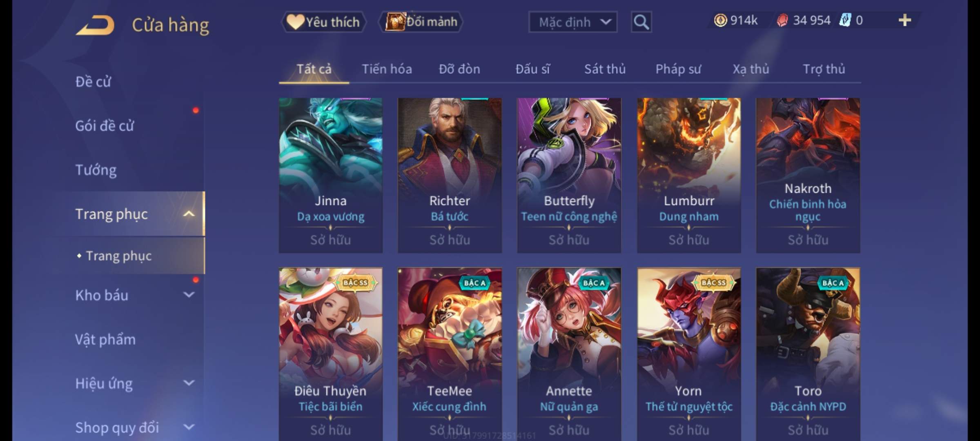Screen dimensions: 980x441
Task: Open the Mặc định sort dropdown
Action: click(573, 22)
